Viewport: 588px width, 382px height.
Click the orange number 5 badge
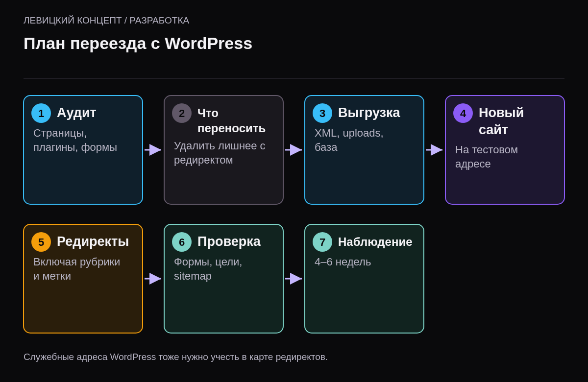click(41, 242)
